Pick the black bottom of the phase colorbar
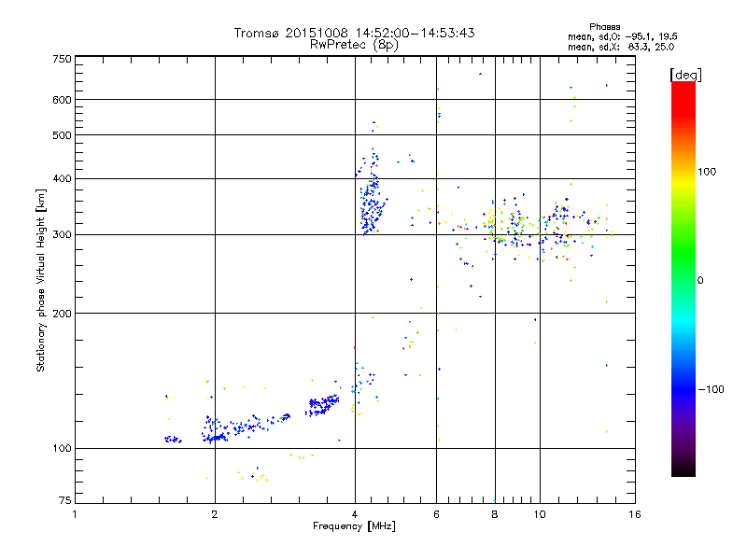747x560 pixels. 684,469
